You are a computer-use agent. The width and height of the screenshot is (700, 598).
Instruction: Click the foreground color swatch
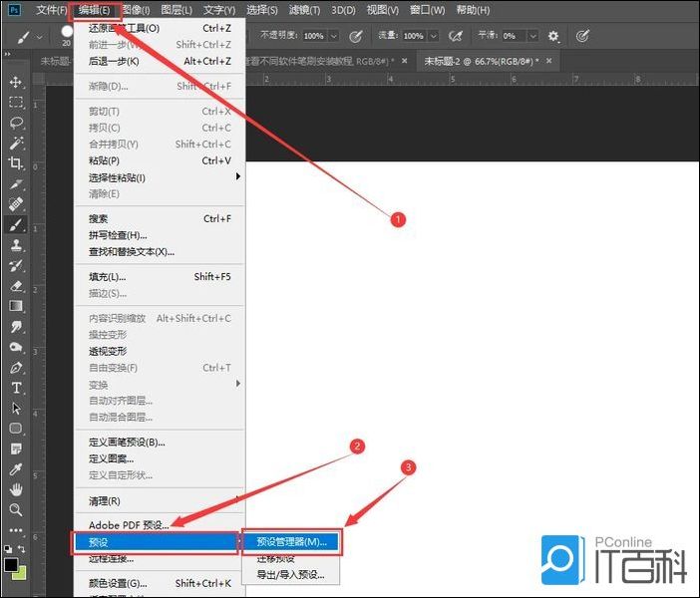[12, 565]
